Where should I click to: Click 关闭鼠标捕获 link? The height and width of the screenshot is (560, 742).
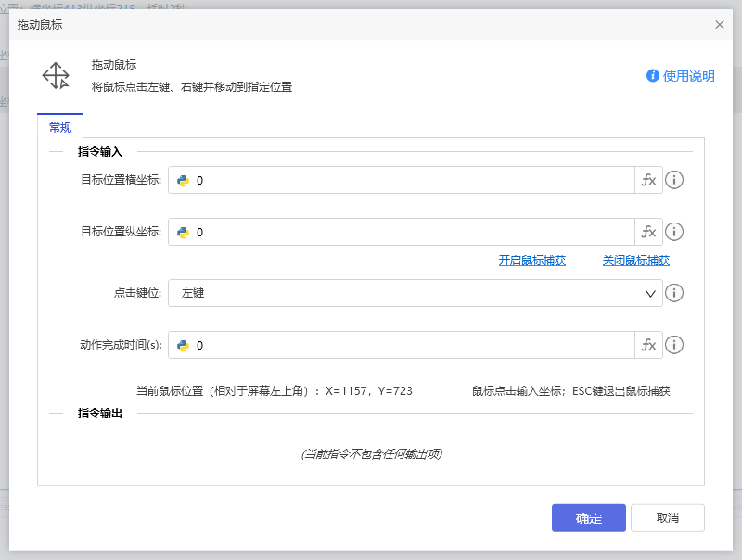635,261
